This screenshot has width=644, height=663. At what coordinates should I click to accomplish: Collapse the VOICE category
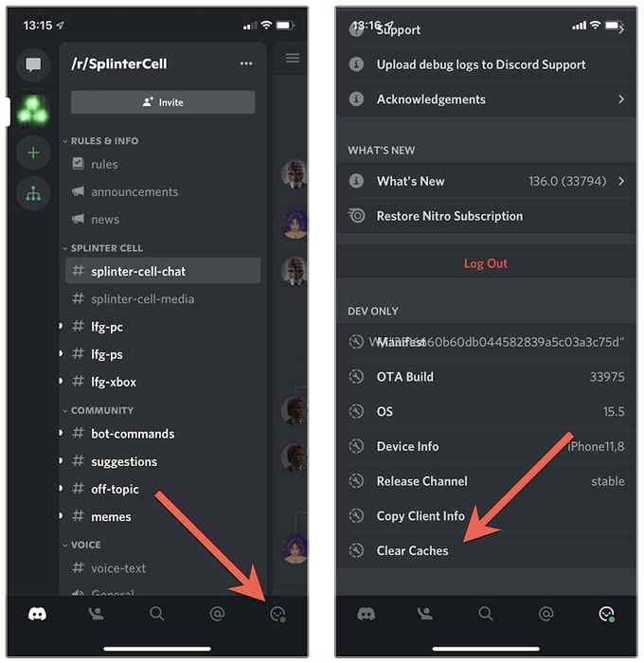click(x=82, y=545)
